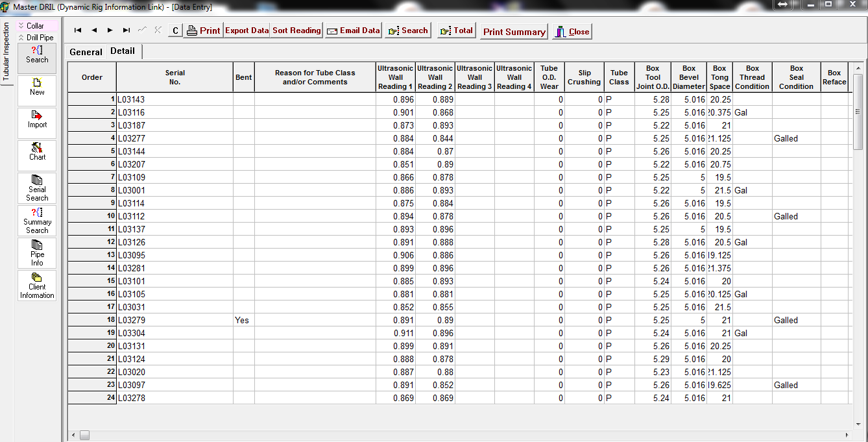Click the Order column header

pyautogui.click(x=92, y=77)
